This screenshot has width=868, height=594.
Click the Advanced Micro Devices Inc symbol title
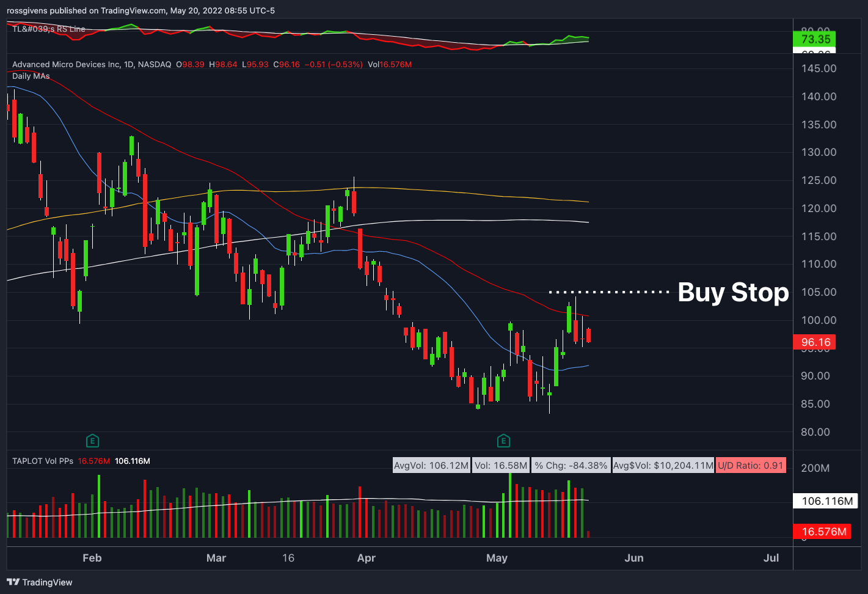92,64
